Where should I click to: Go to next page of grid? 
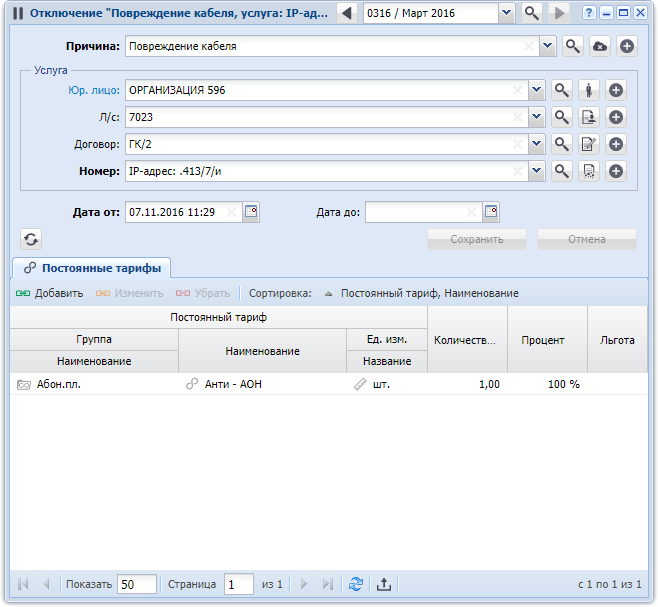304,584
